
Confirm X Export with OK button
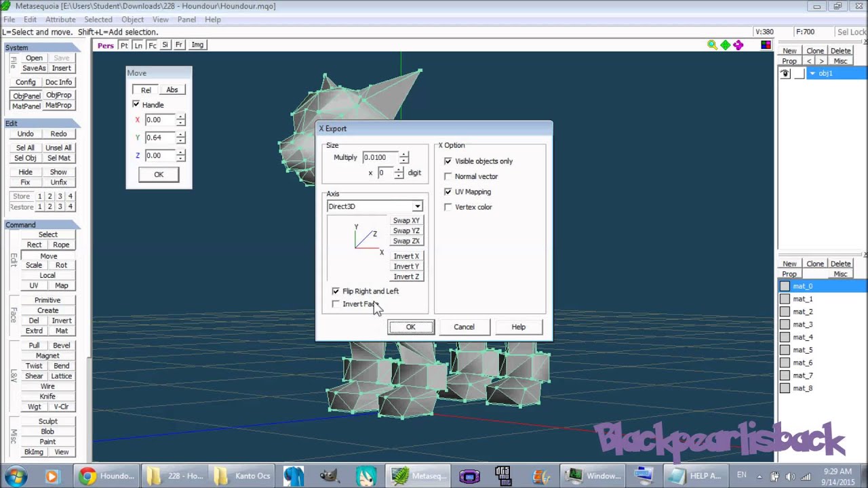(x=410, y=327)
